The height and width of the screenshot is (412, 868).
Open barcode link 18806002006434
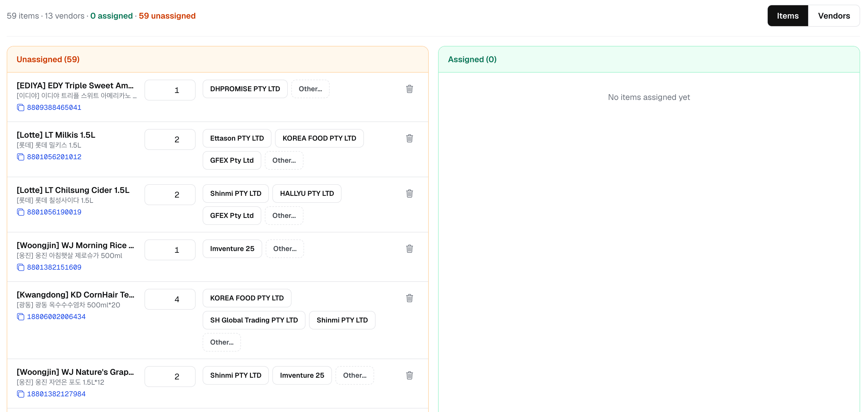56,317
